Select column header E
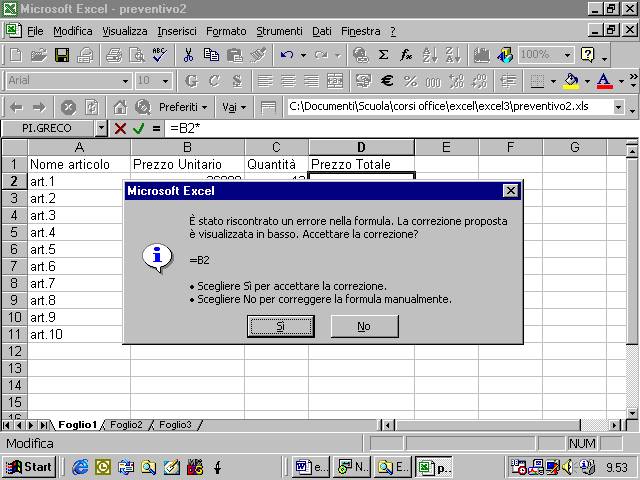640x480 pixels. coord(446,147)
